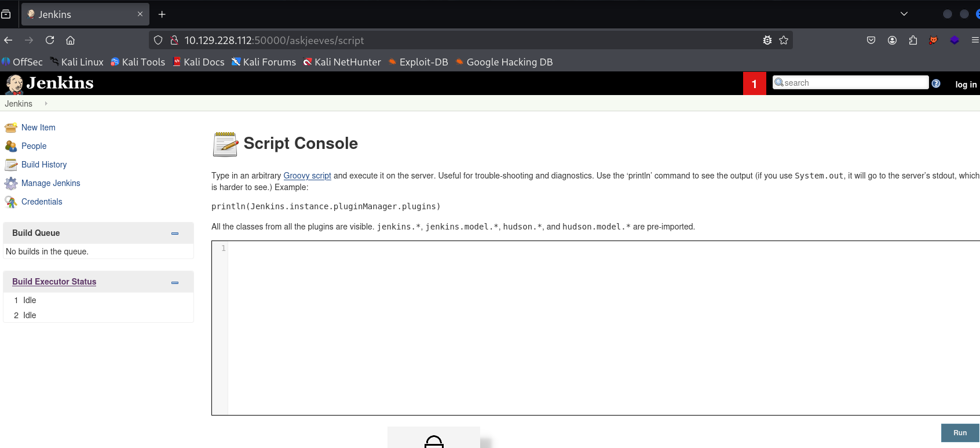Close the Jenkins browser tab

pos(140,14)
